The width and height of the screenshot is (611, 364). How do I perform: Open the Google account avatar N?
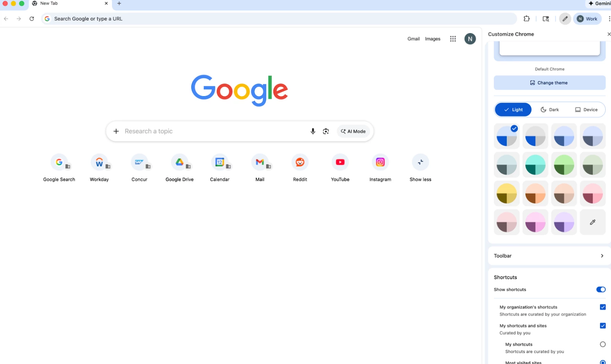470,39
